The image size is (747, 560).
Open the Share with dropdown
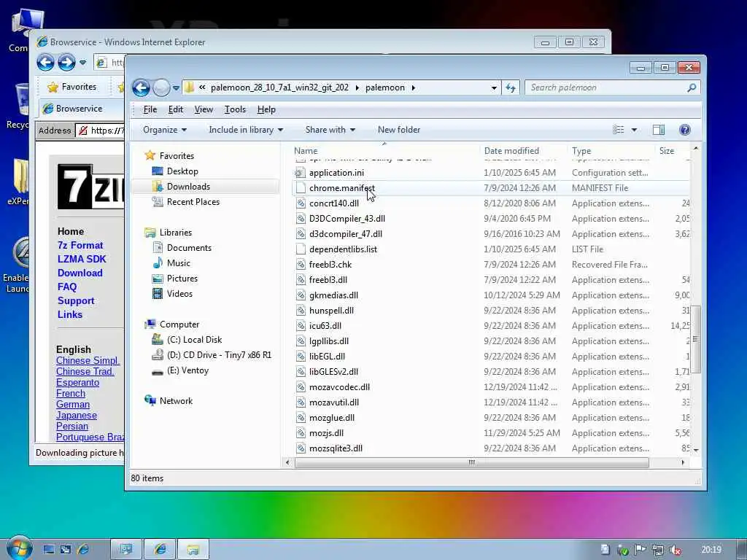tap(330, 130)
